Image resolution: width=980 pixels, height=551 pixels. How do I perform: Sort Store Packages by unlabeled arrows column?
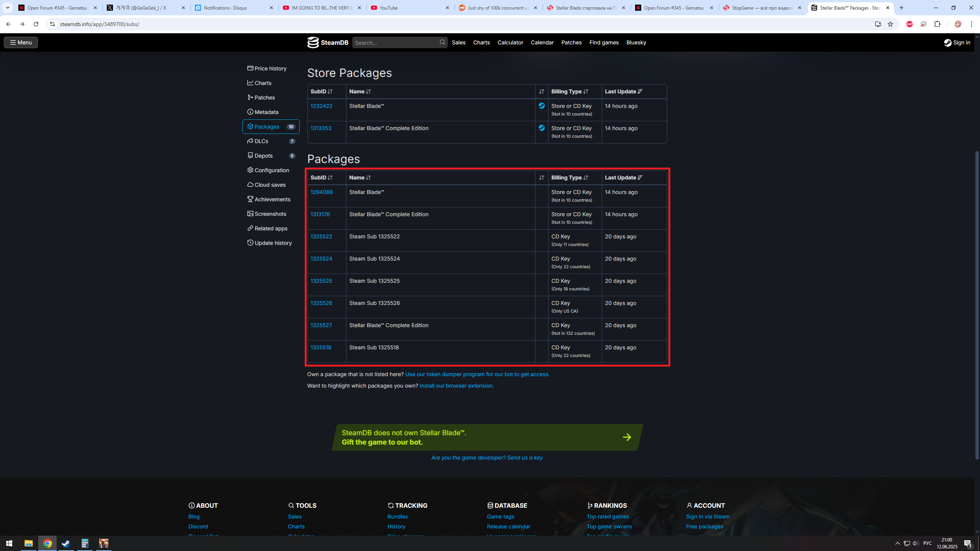coord(542,91)
